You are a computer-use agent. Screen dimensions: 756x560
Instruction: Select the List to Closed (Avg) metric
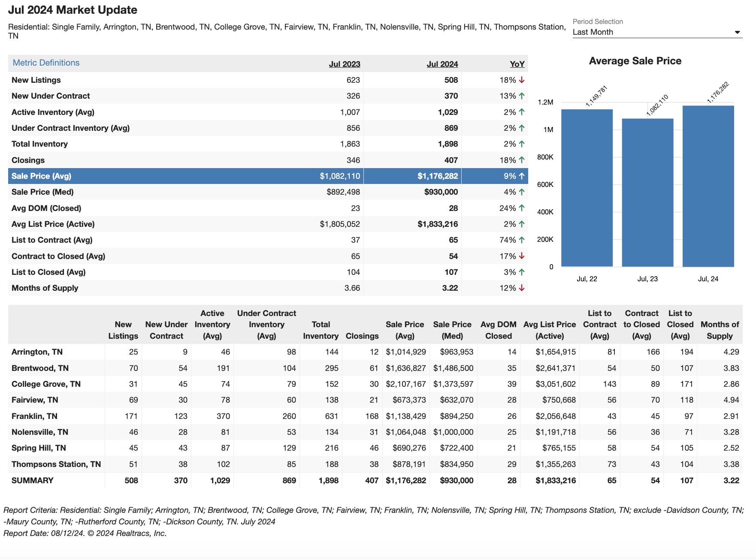point(268,272)
